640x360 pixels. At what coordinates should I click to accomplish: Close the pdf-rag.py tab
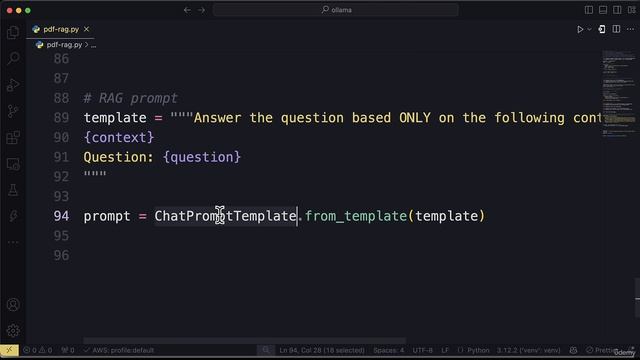tap(87, 29)
